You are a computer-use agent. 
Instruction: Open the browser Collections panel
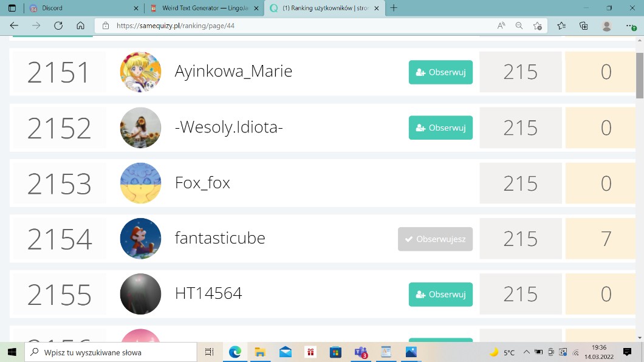click(584, 26)
